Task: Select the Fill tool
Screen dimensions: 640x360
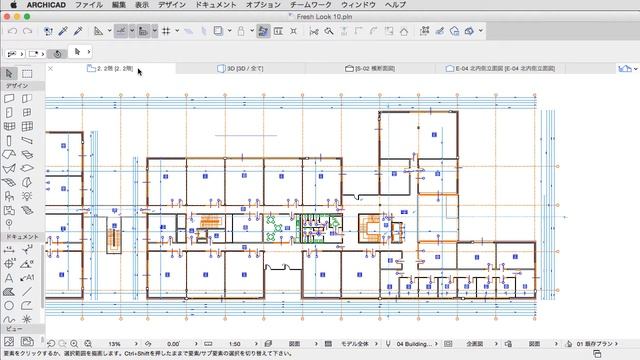Action: (x=9, y=292)
